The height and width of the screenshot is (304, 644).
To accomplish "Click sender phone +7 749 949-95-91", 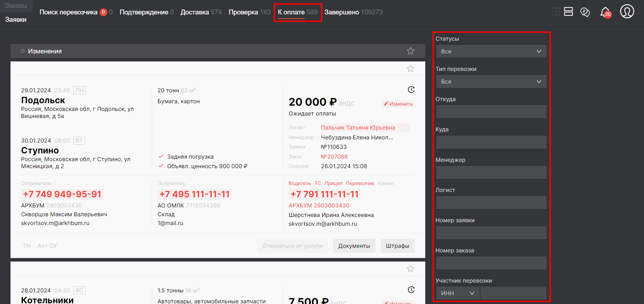I will click(x=62, y=194).
